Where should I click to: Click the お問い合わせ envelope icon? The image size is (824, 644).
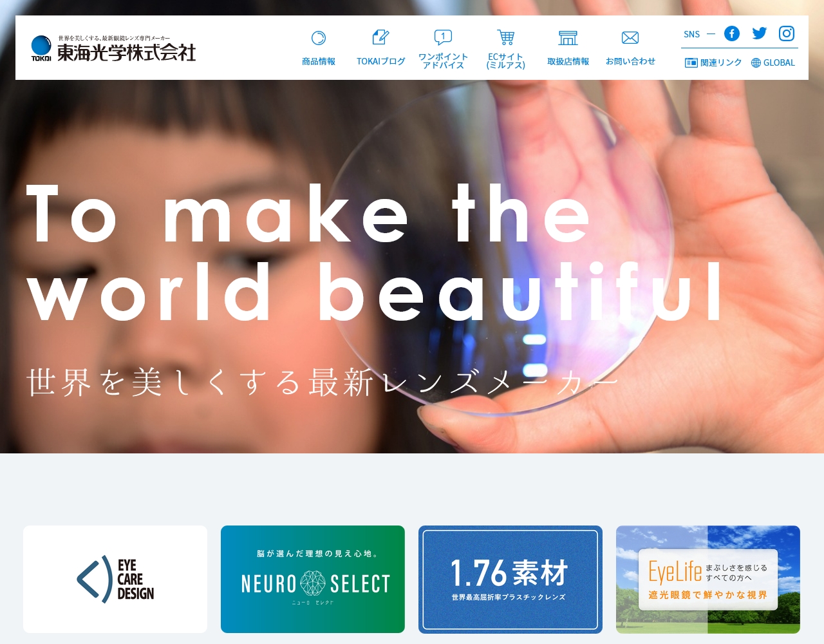click(x=630, y=38)
